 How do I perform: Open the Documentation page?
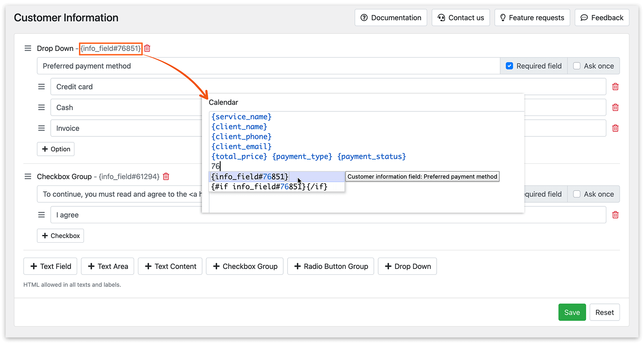click(x=391, y=18)
